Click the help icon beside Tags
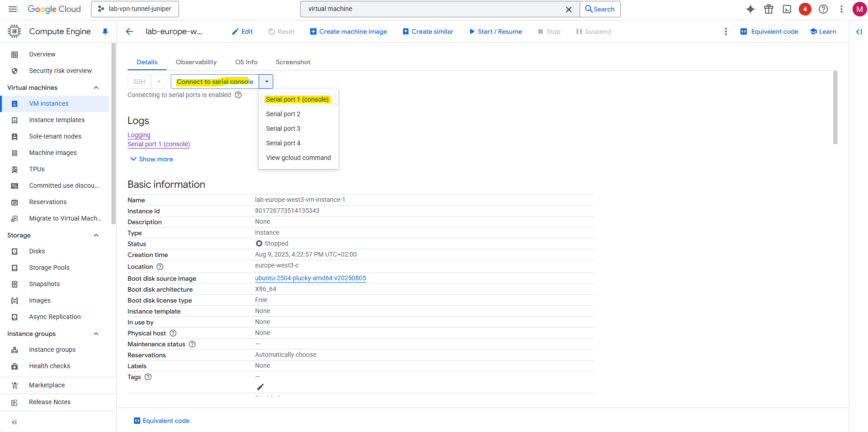Viewport: 868px width, 432px height. [x=148, y=377]
